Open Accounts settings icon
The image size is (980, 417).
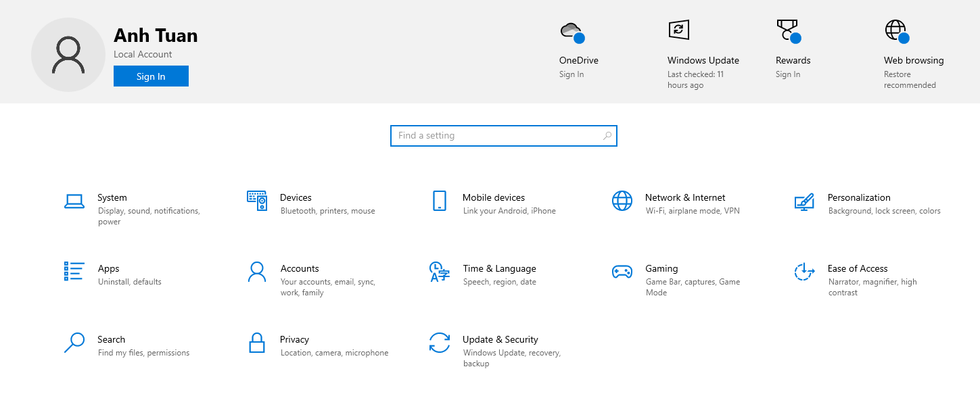click(x=257, y=272)
